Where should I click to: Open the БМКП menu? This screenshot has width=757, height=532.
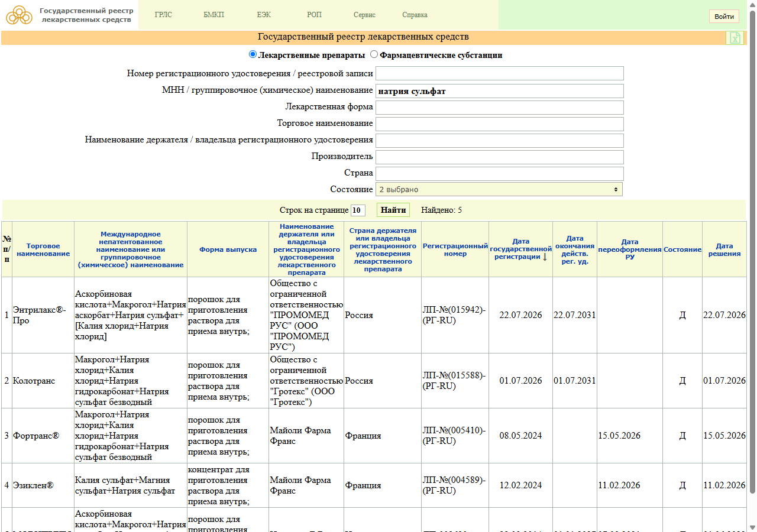[x=213, y=15]
